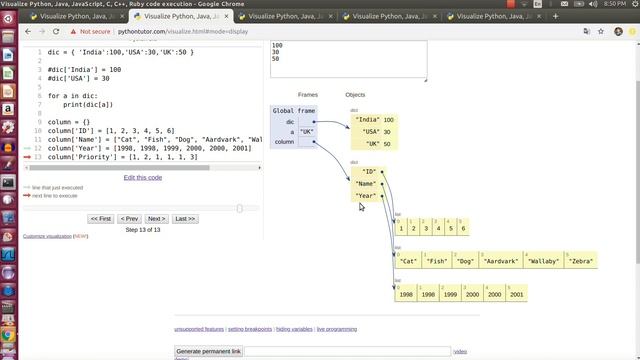640x360 pixels.
Task: Open the volume speaker indicator
Action: pyautogui.click(x=593, y=4)
